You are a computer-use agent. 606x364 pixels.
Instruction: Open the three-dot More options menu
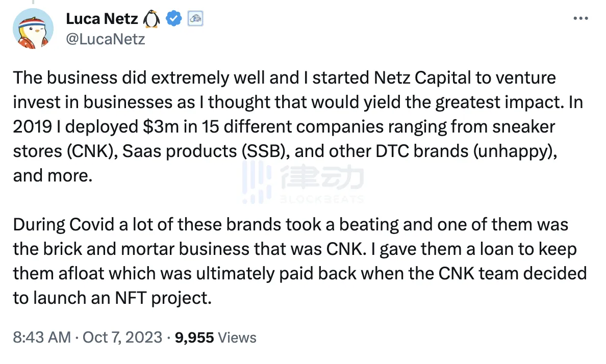[581, 19]
